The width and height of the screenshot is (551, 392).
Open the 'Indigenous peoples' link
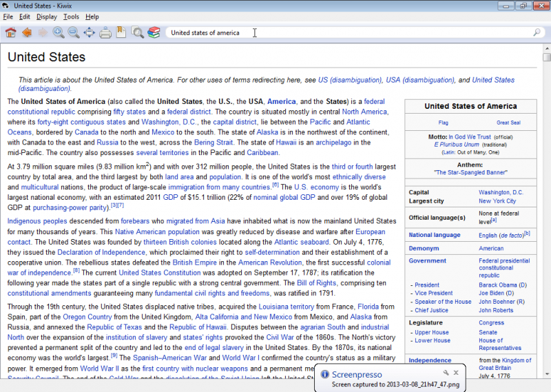(37, 221)
